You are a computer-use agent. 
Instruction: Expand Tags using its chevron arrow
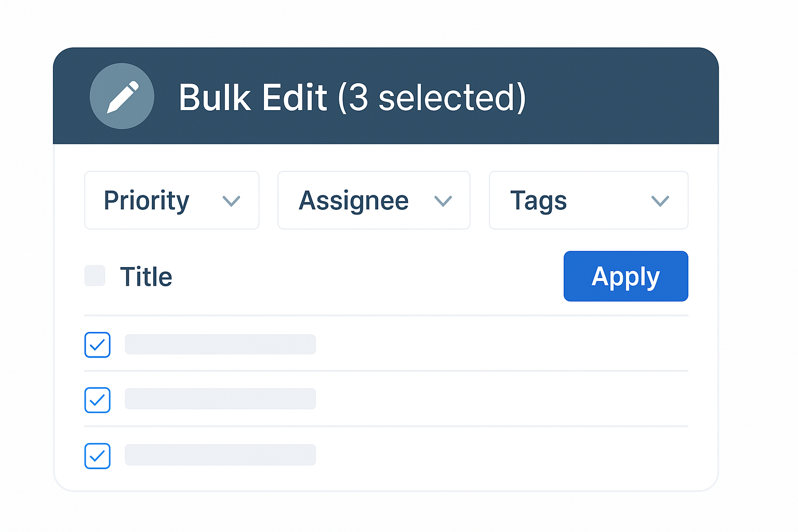pos(659,201)
